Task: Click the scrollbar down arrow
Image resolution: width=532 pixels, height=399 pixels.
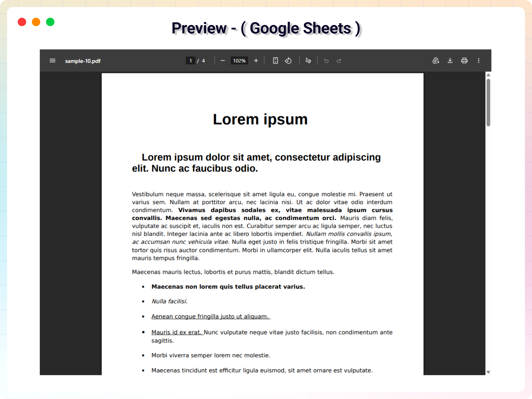Action: pyautogui.click(x=488, y=372)
